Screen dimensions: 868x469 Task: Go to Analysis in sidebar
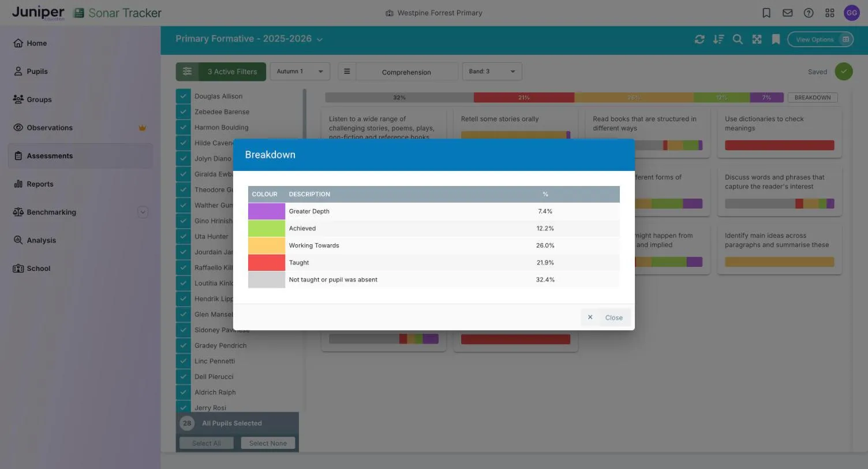click(80, 240)
